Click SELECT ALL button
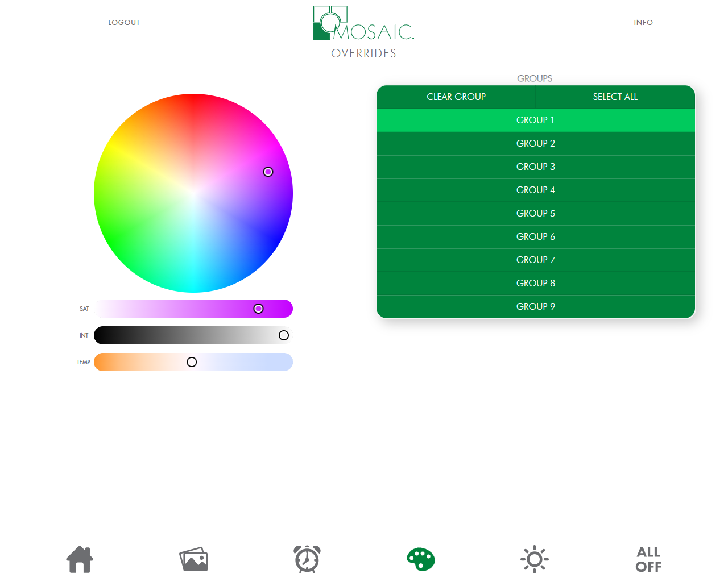The image size is (728, 582). 615,97
